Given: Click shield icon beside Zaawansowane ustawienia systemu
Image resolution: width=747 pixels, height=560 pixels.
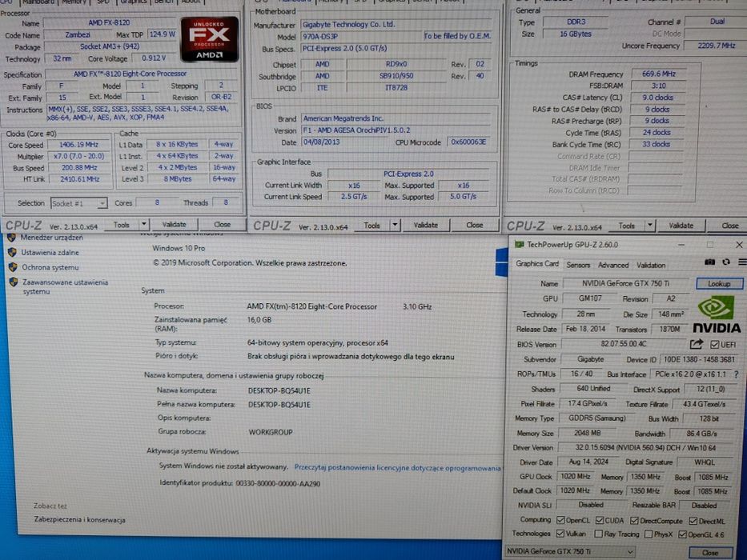Looking at the screenshot, I should point(14,282).
